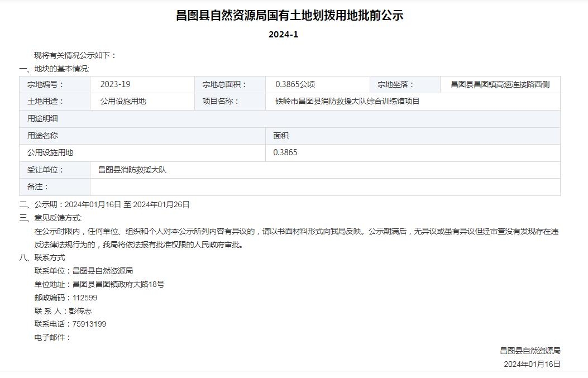Select the line 联系单位：昌图县自然资源局

click(84, 271)
